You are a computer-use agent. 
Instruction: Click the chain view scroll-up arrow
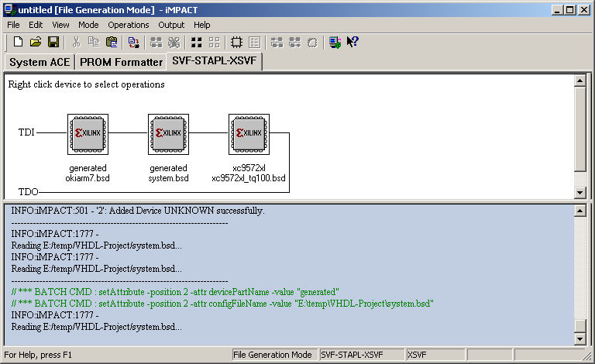580,81
